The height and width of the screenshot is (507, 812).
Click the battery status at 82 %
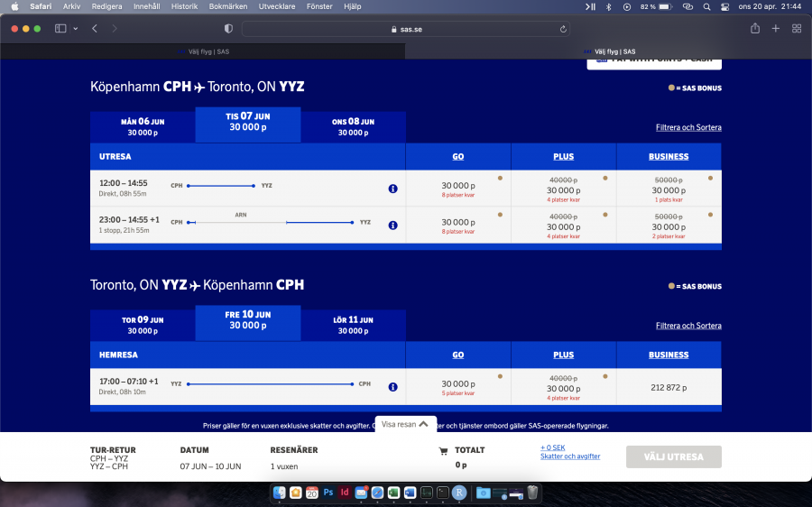pos(656,6)
